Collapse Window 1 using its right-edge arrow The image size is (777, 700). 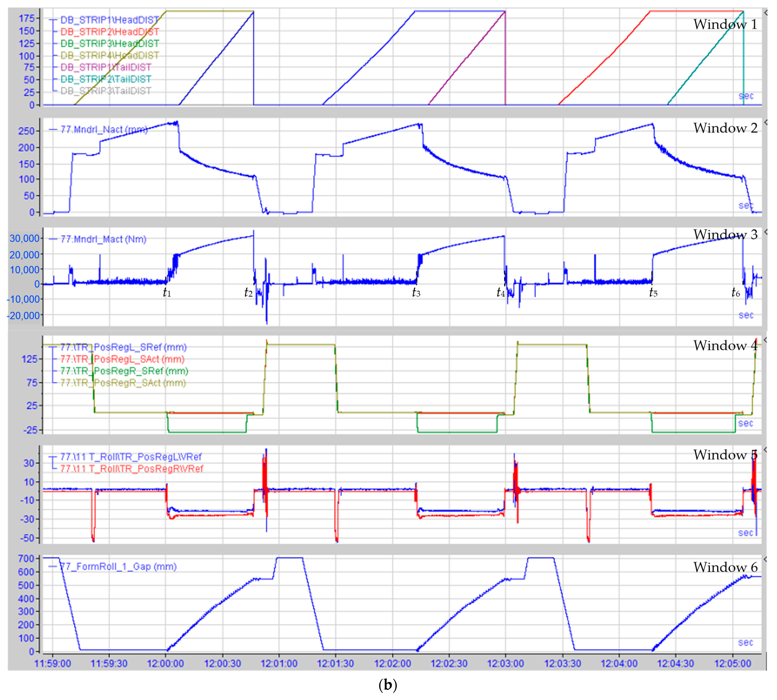click(766, 13)
